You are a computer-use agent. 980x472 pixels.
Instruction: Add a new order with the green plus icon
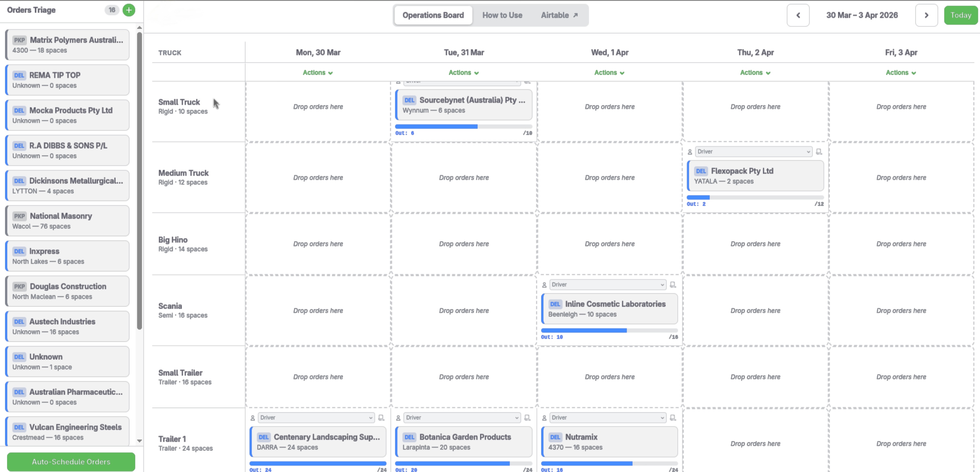point(129,10)
